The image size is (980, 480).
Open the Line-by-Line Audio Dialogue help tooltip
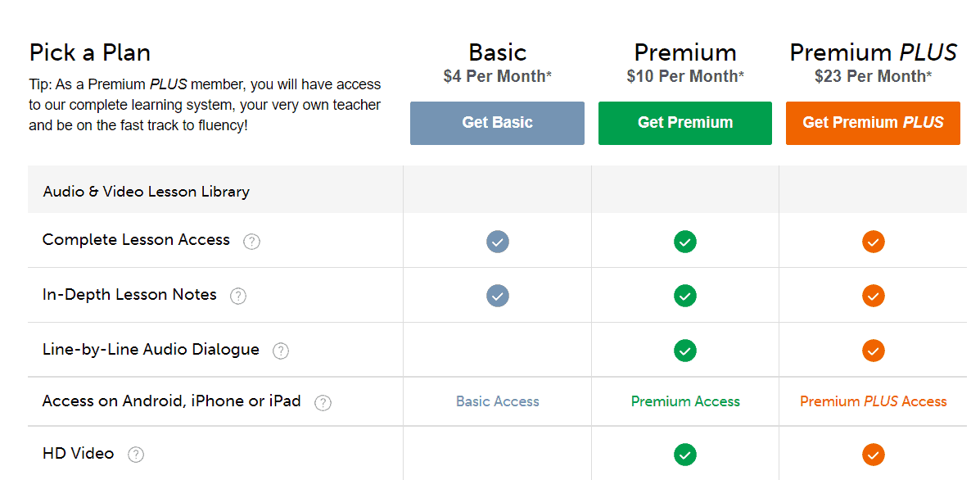pyautogui.click(x=281, y=350)
